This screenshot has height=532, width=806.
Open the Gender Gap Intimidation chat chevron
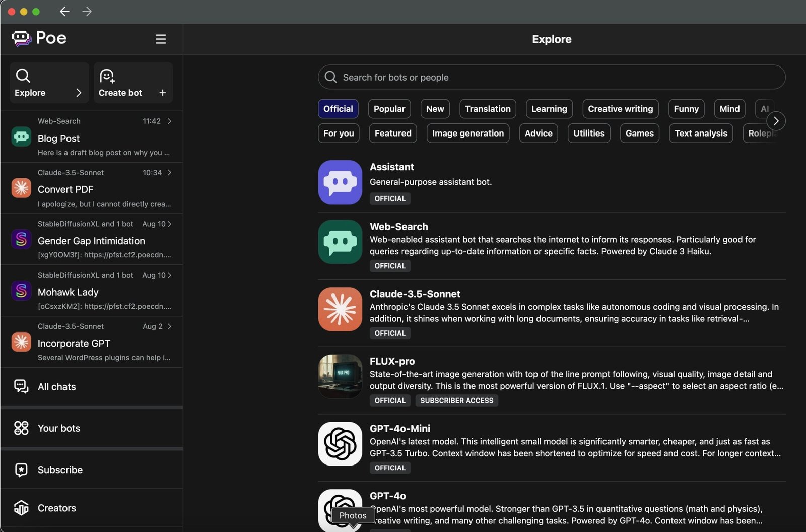169,224
